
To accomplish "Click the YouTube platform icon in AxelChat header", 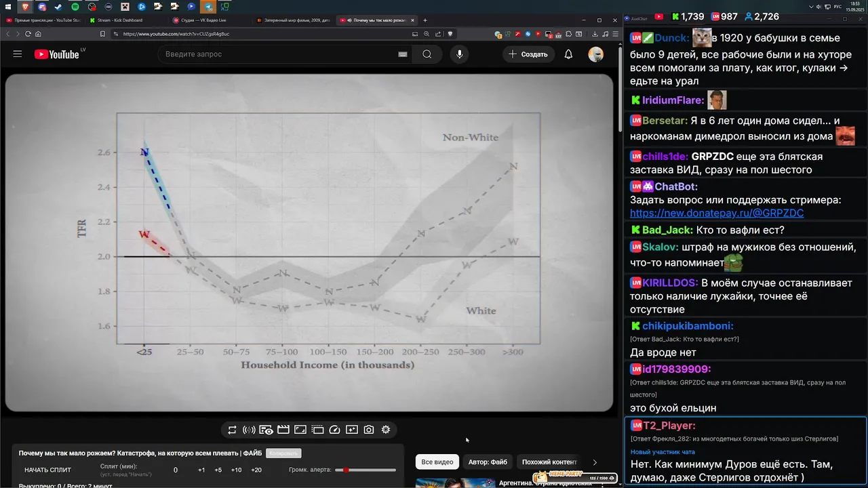I will coord(659,17).
